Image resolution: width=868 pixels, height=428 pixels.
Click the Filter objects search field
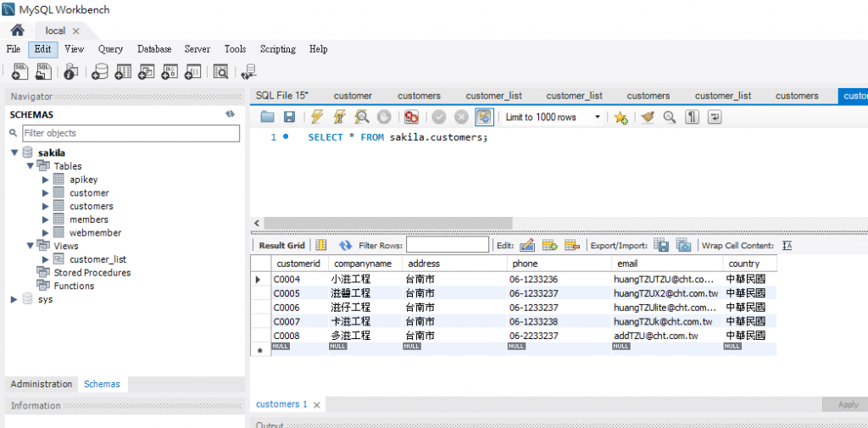131,133
